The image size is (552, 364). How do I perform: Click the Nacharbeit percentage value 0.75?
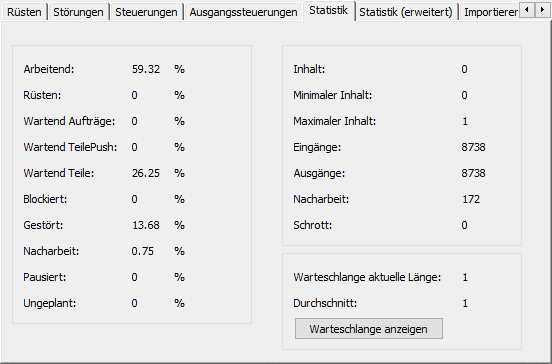click(143, 251)
